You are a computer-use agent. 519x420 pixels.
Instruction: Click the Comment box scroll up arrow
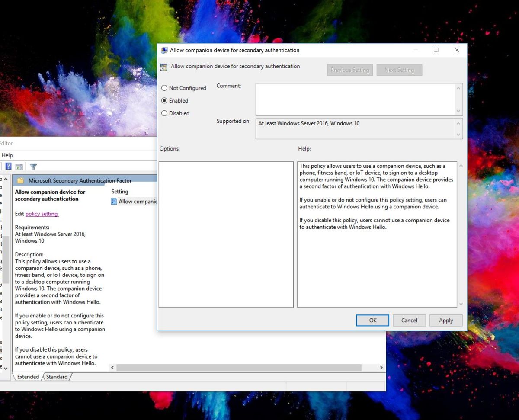click(458, 88)
